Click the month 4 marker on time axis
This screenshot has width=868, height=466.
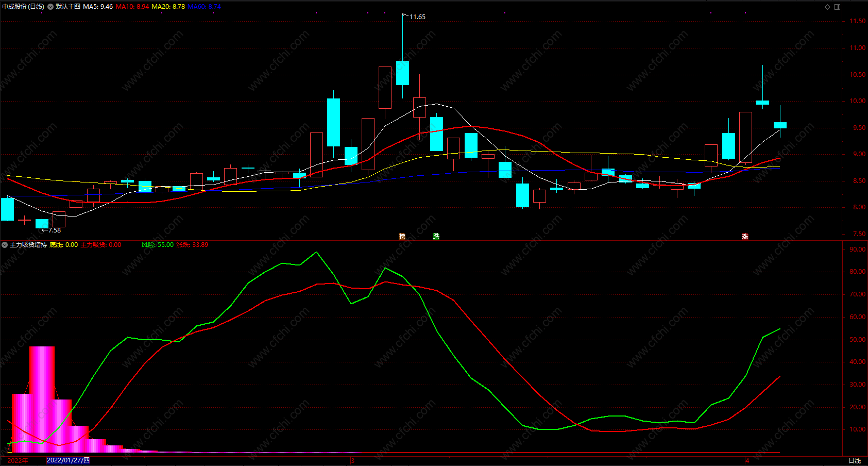click(x=747, y=460)
